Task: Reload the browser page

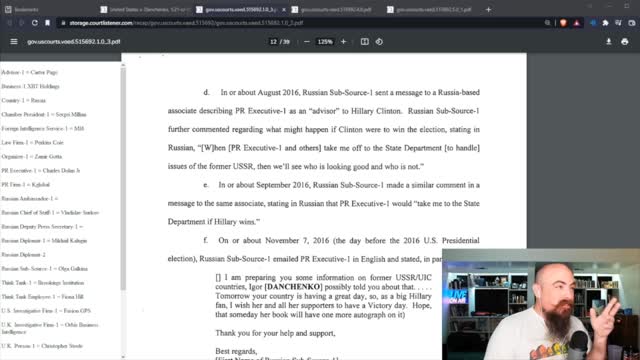Action: pyautogui.click(x=35, y=23)
